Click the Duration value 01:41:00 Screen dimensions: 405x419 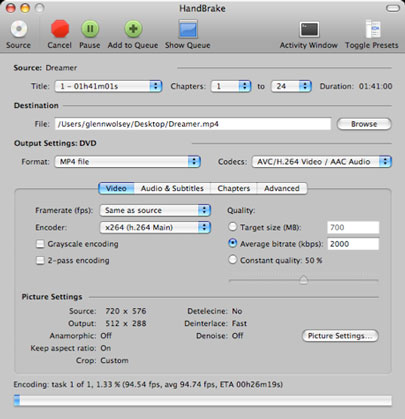[375, 86]
